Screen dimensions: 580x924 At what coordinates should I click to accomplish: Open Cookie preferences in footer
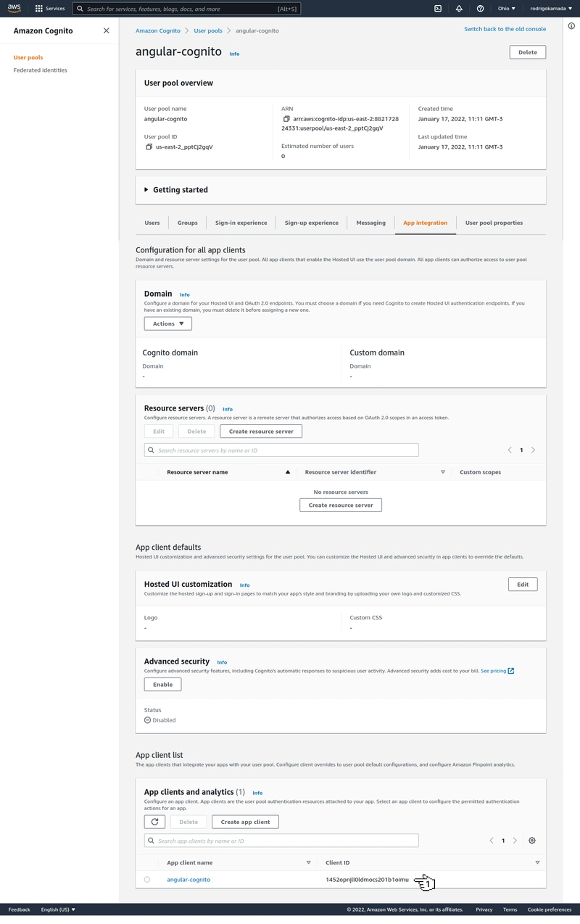point(550,909)
